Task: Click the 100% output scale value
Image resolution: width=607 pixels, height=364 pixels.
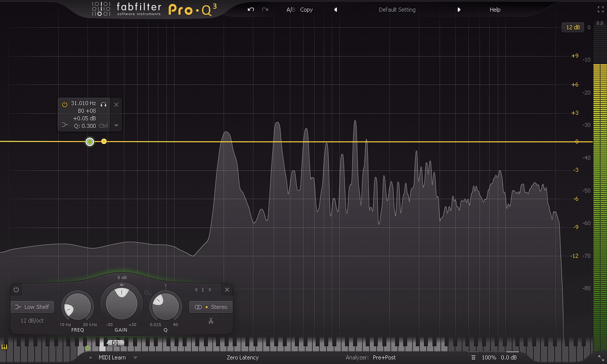Action: click(x=489, y=357)
